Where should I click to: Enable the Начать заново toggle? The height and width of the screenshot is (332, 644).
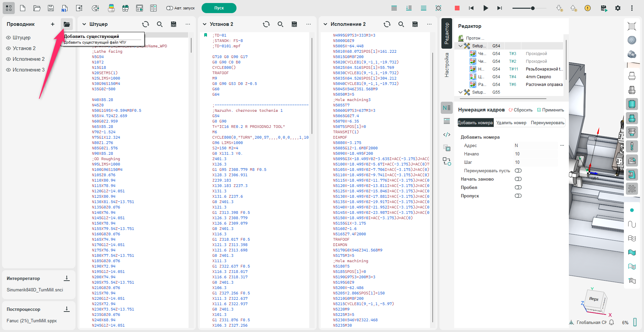[x=518, y=179]
